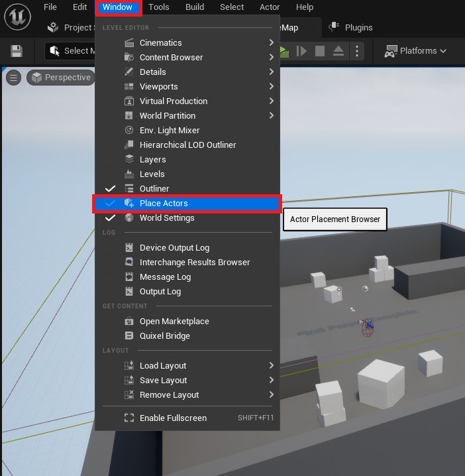Click the Quixel Bridge icon
The width and height of the screenshot is (465, 476).
(x=129, y=335)
